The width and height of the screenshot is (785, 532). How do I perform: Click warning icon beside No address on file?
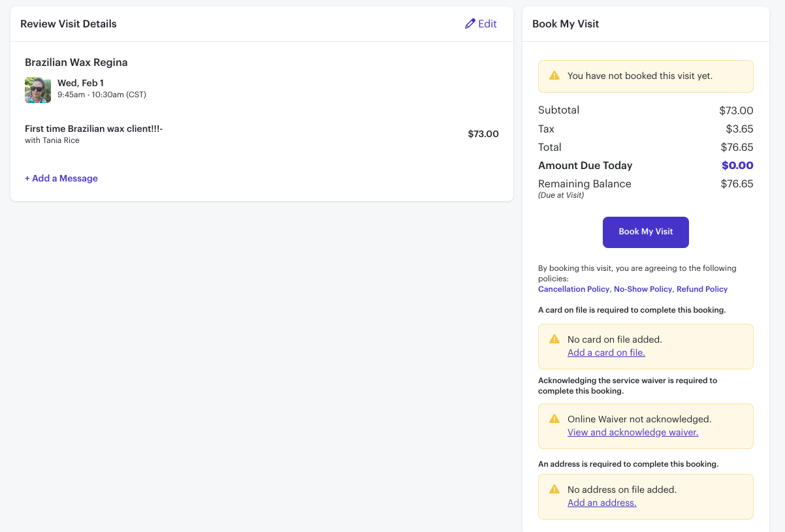pos(554,490)
